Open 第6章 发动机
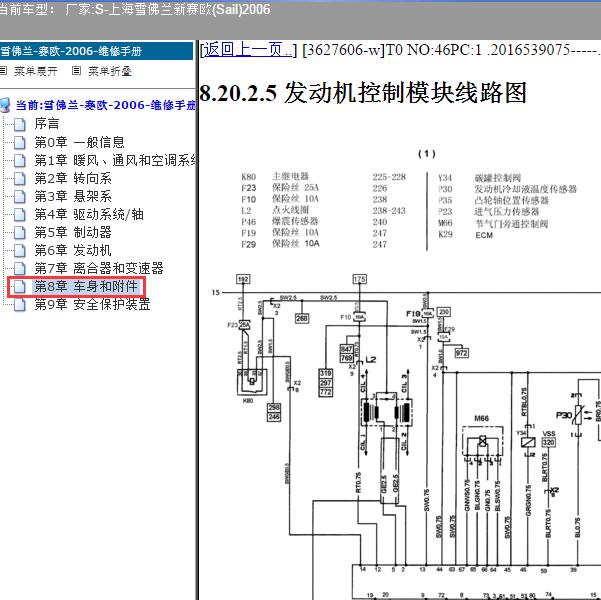Screen dimensions: 601x600 (x=73, y=250)
